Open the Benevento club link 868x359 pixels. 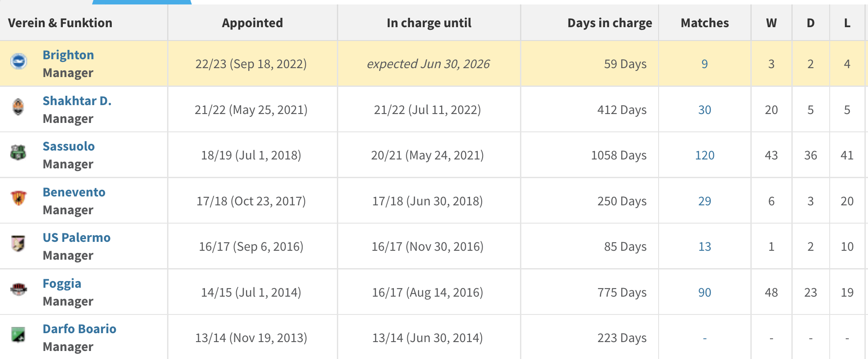tap(74, 192)
